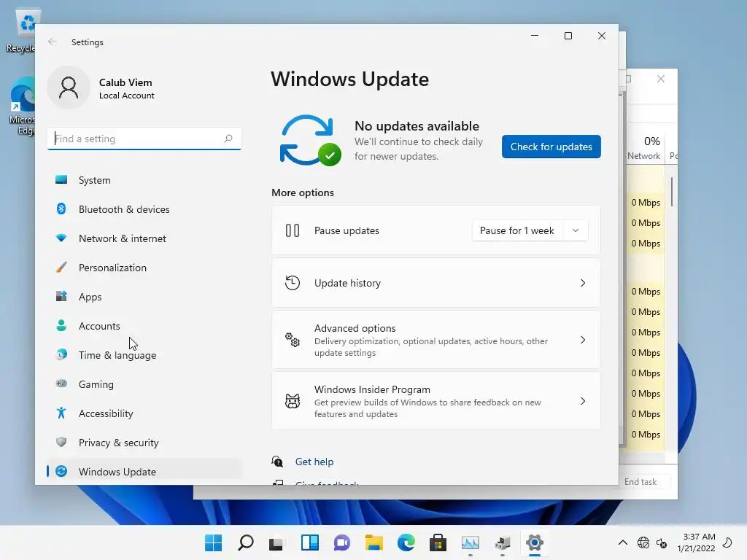This screenshot has width=747, height=560.
Task: Switch to Task Manager in taskbar
Action: point(471,542)
